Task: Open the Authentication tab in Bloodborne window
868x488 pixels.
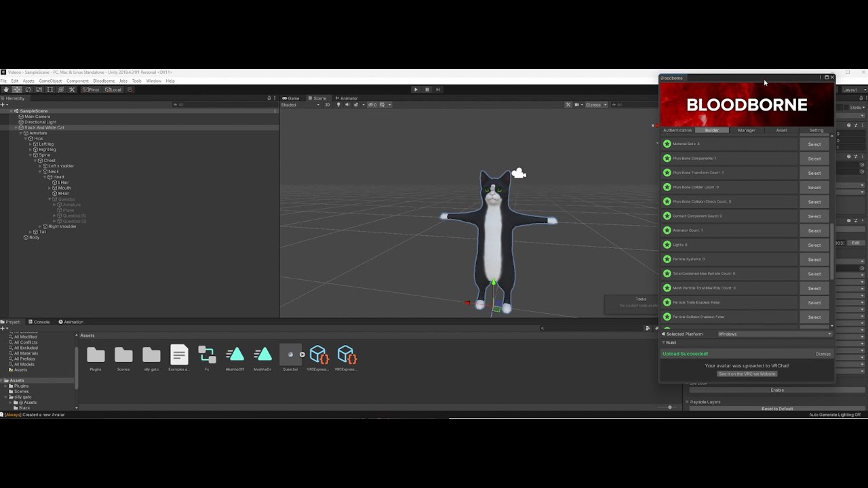Action: tap(677, 130)
